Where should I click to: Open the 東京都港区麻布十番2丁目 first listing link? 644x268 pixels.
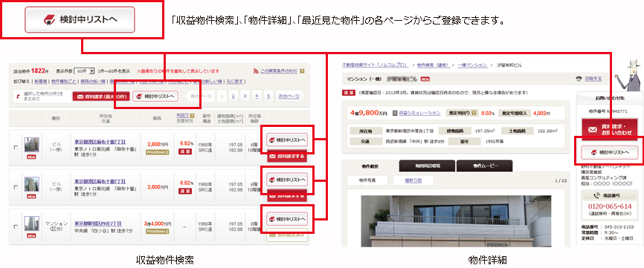100,142
